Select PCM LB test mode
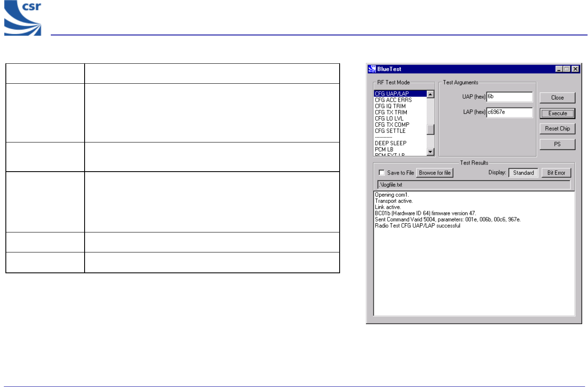This screenshot has width=588, height=387. [400, 150]
